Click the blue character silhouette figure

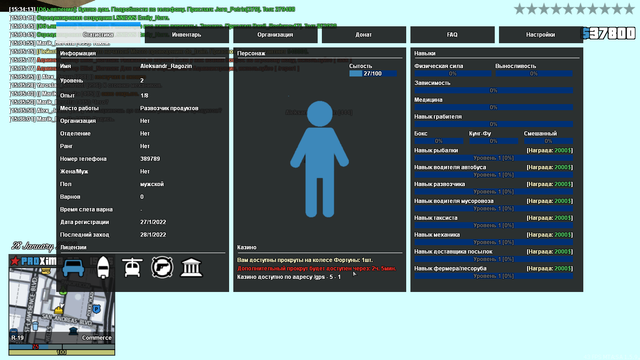(320, 159)
